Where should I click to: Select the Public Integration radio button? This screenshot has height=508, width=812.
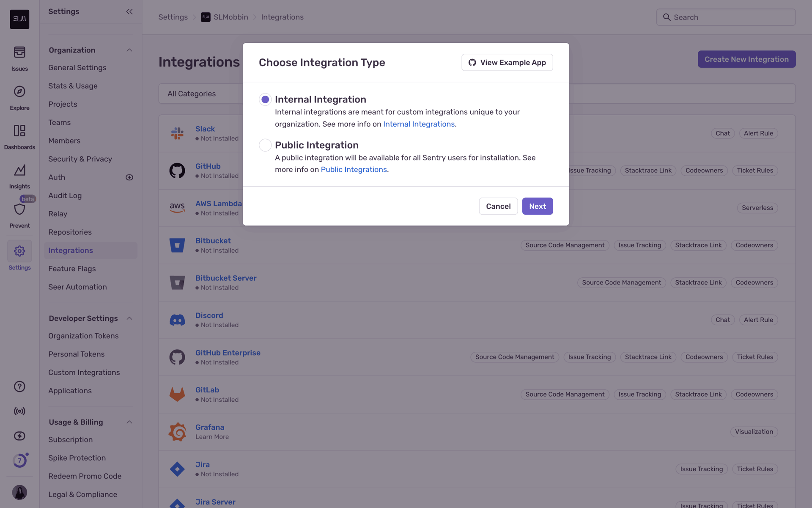pos(265,145)
